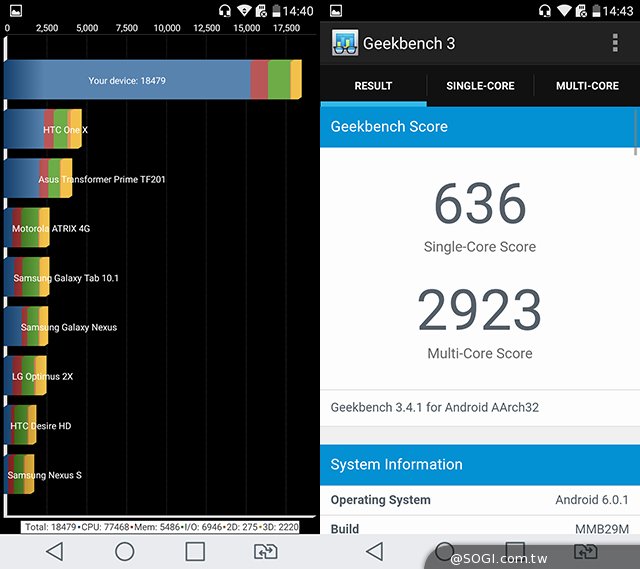Image resolution: width=640 pixels, height=569 pixels.
Task: Tap the SIM switch icon in left navigation bar
Action: click(266, 551)
